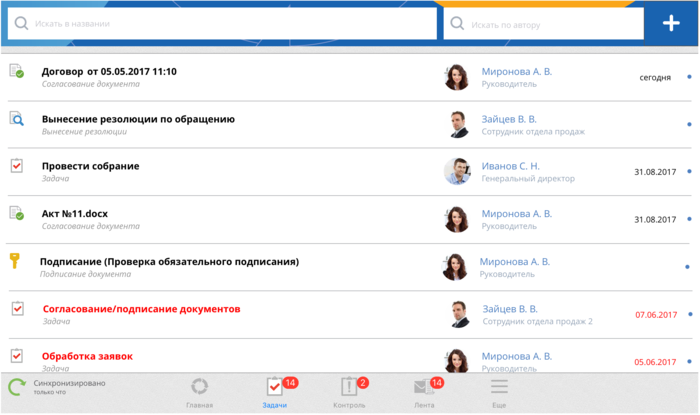This screenshot has width=700, height=415.
Task: Switch to the Контроль tab
Action: 349,391
